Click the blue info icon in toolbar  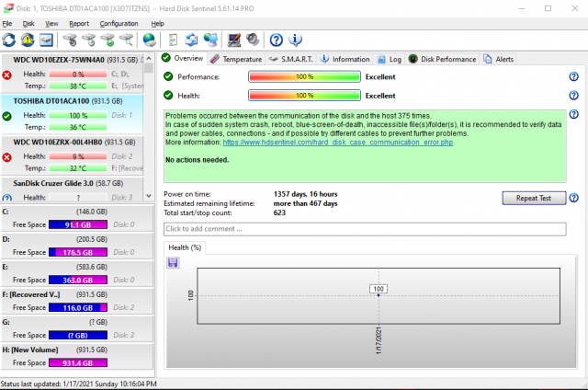[x=295, y=40]
